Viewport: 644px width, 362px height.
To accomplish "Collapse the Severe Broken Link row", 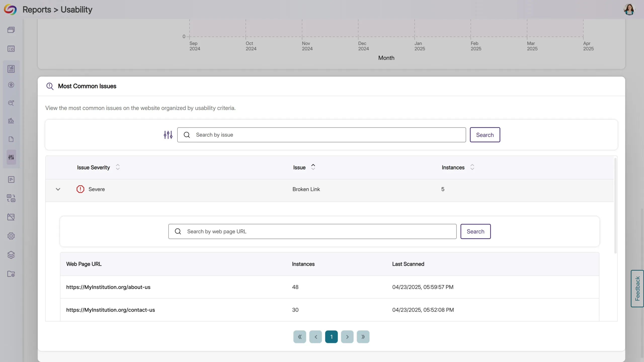I will pos(58,189).
